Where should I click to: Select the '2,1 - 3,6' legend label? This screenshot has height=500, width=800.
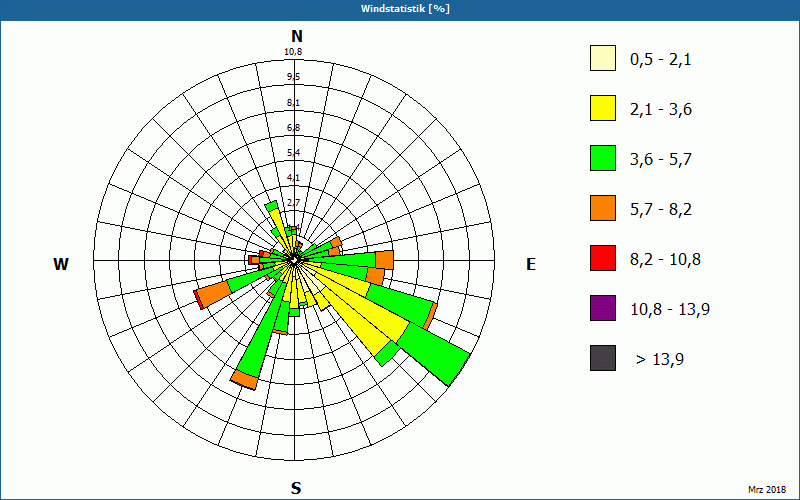(x=661, y=110)
